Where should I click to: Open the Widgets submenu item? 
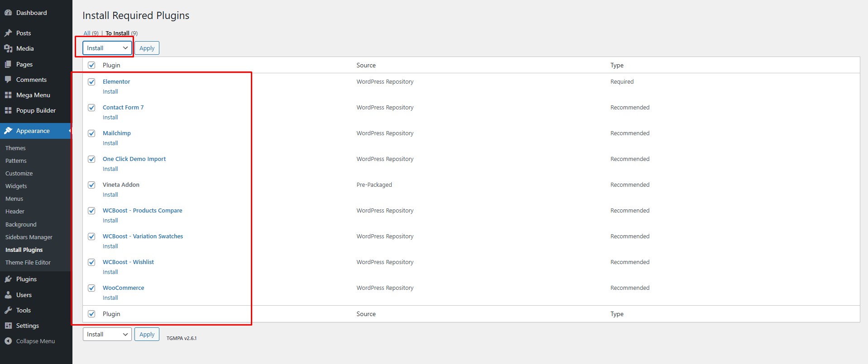(x=16, y=186)
